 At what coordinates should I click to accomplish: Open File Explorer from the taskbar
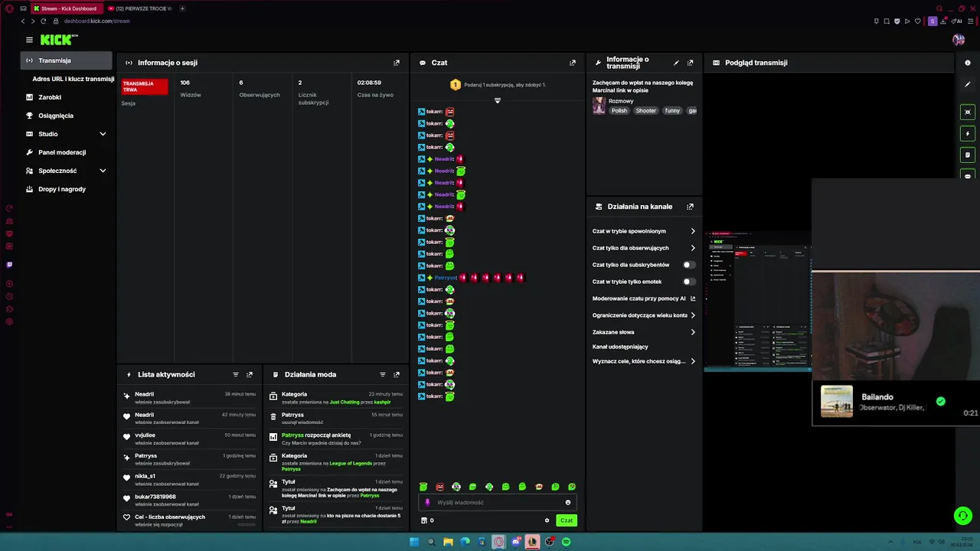(x=448, y=542)
